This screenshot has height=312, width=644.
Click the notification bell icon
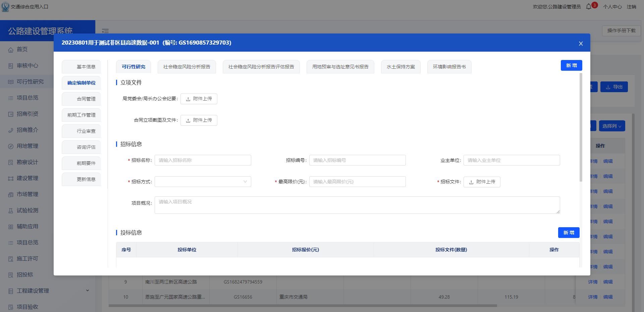point(589,7)
